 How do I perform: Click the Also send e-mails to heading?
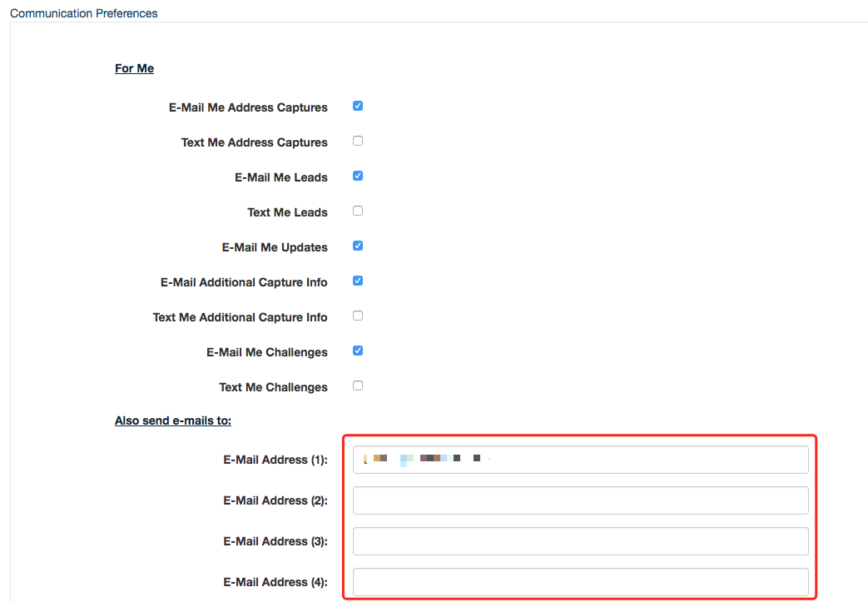click(x=173, y=420)
